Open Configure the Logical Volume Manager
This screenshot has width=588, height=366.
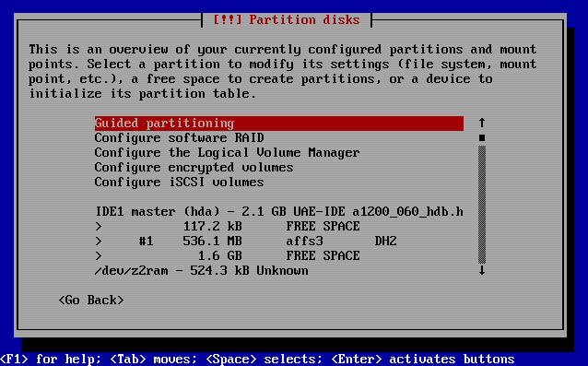click(x=227, y=153)
